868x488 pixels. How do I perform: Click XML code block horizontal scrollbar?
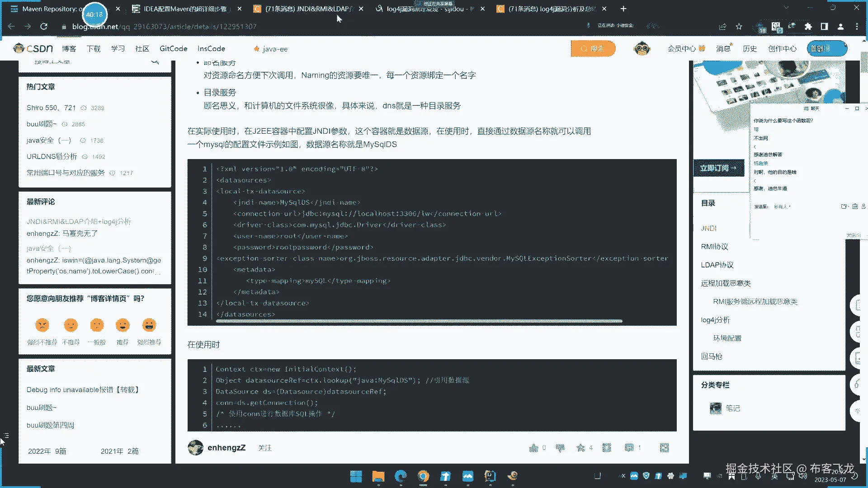tap(419, 321)
